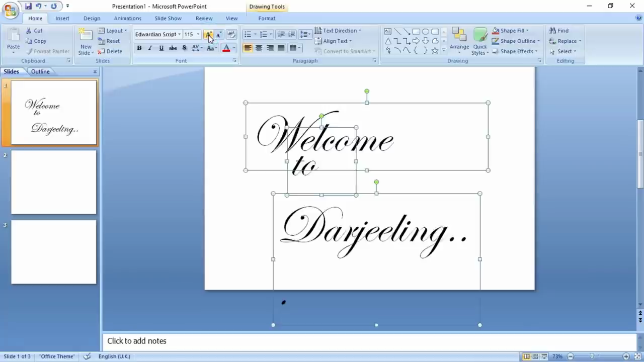Image resolution: width=644 pixels, height=362 pixels.
Task: Open the line spacing menu
Action: pyautogui.click(x=305, y=34)
